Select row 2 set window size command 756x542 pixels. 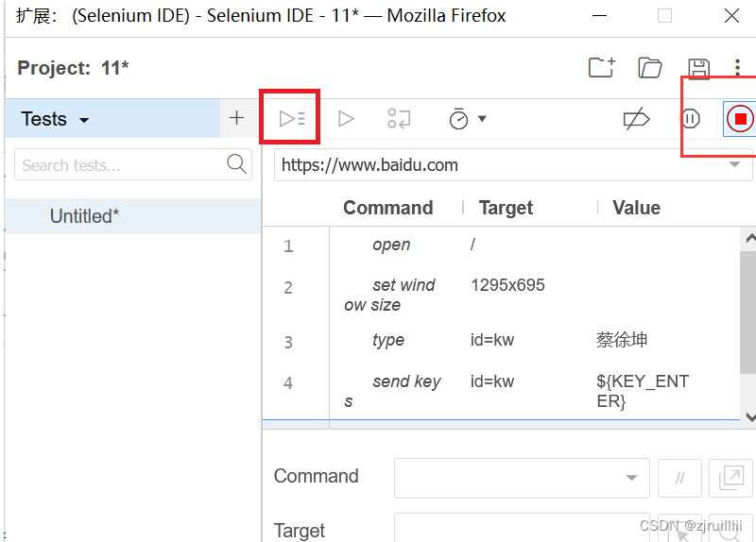(x=502, y=295)
